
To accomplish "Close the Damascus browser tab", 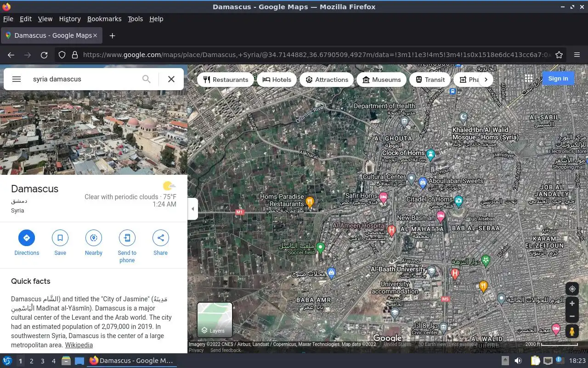I will (95, 35).
